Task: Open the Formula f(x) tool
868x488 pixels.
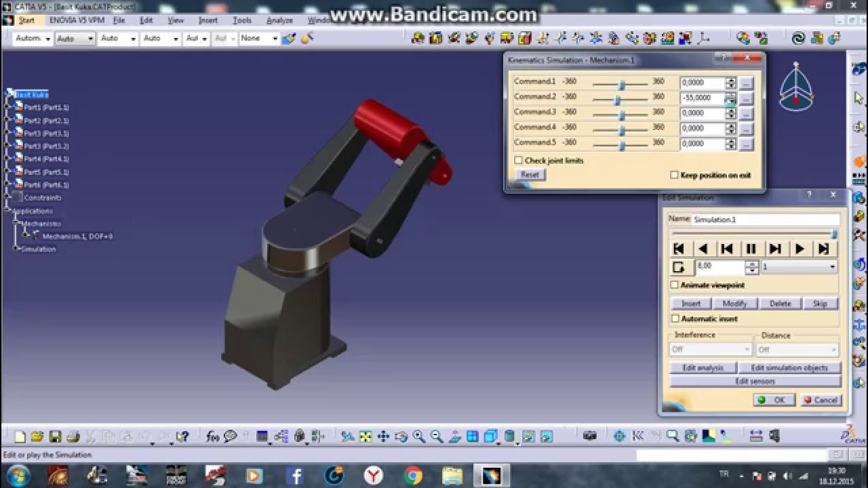Action: 212,437
